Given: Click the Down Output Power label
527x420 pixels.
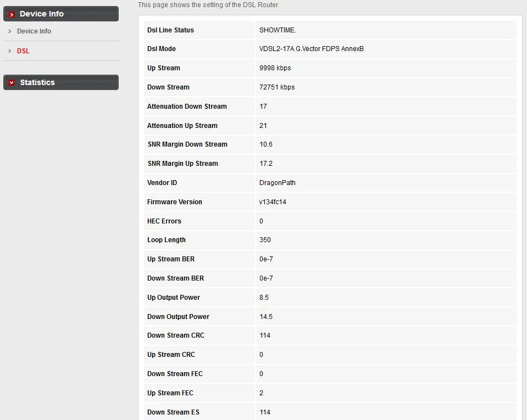Looking at the screenshot, I should [x=178, y=317].
